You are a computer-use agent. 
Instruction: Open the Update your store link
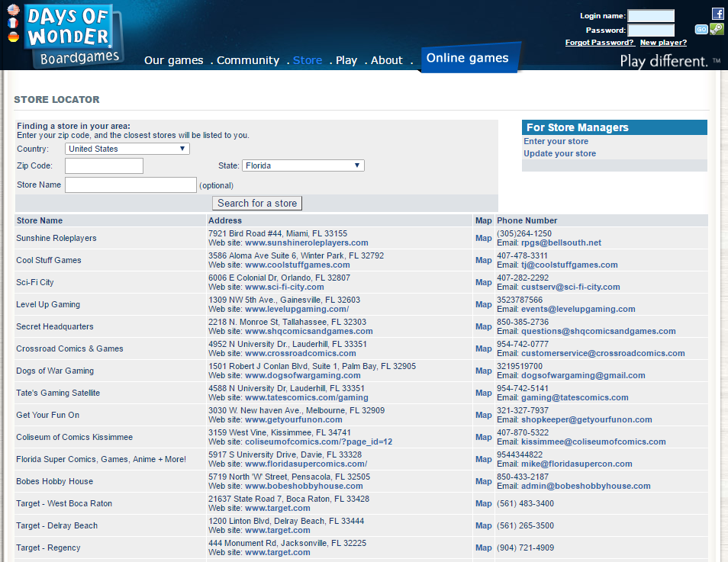point(559,153)
